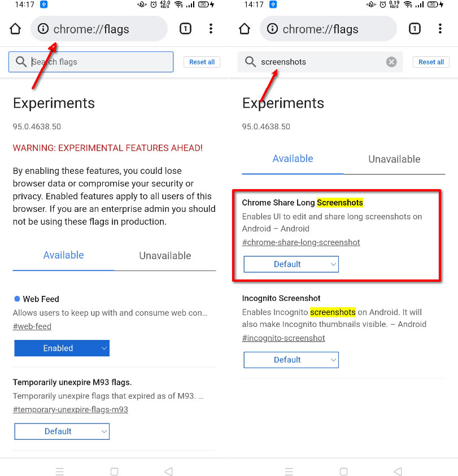Click 'WARNING: EXPERIMENTAL FEATURES AHEAD!' text
Viewport: 458px width, 476px height.
click(108, 148)
